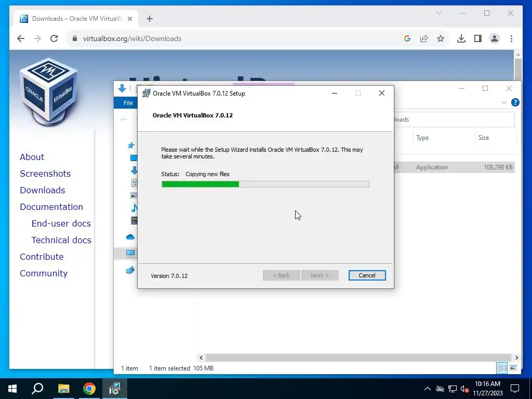Click the address bar showing virtualbox.org

[234, 38]
